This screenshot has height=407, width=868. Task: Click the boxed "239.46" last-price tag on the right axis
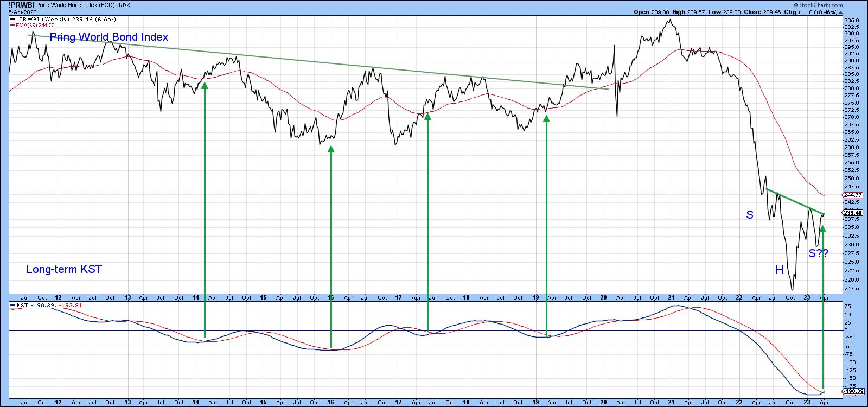(853, 213)
